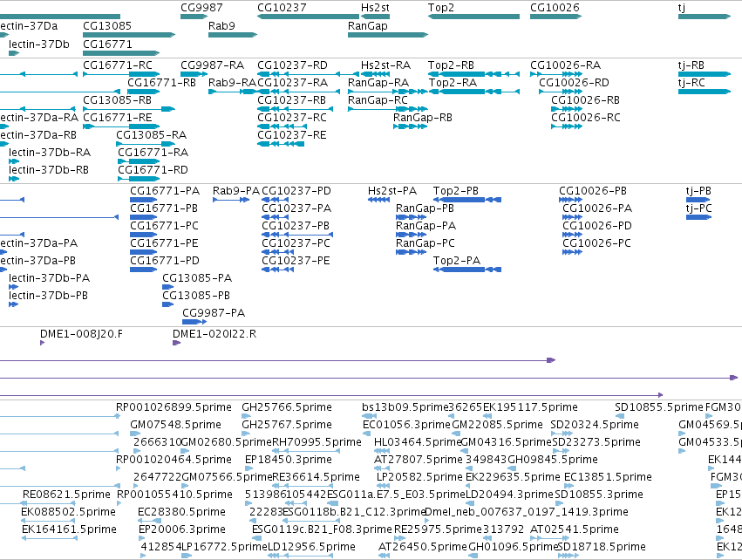Click the Top2 gene feature bar
Image resolution: width=742 pixels, height=560 pixels.
pos(473,17)
